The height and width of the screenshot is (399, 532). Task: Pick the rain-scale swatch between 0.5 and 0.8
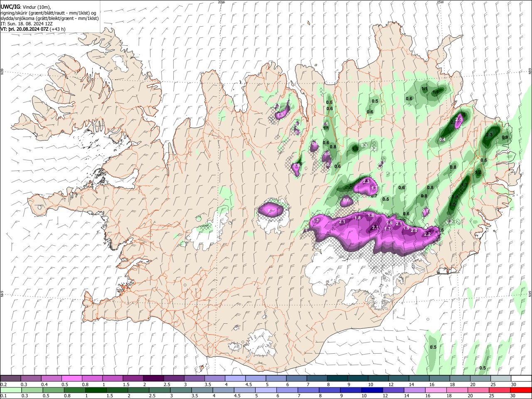tap(54, 390)
